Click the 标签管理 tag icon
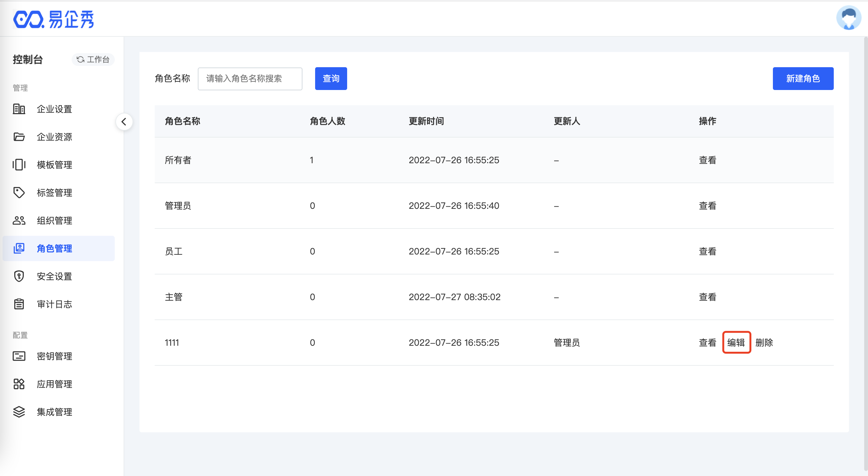Viewport: 868px width, 476px height. 19,193
